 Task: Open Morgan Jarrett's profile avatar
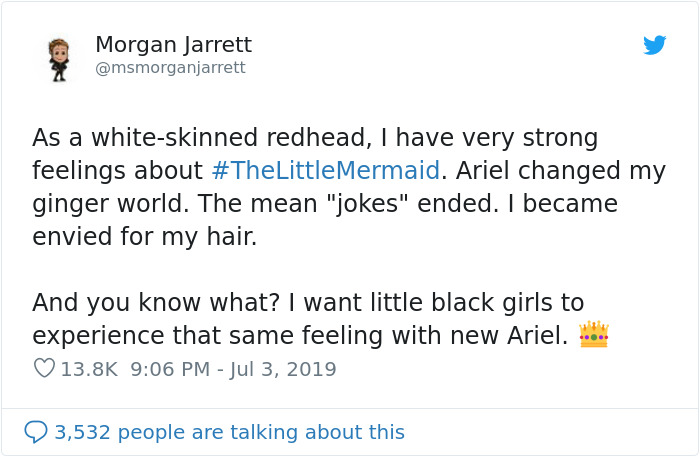click(x=60, y=59)
